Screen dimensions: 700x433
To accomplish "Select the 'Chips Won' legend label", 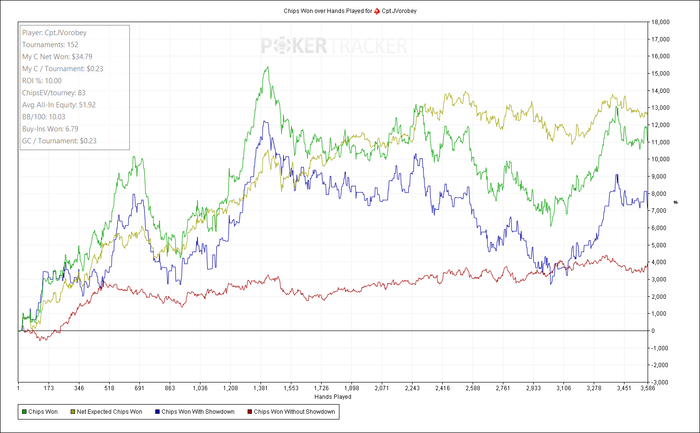I will coord(43,412).
